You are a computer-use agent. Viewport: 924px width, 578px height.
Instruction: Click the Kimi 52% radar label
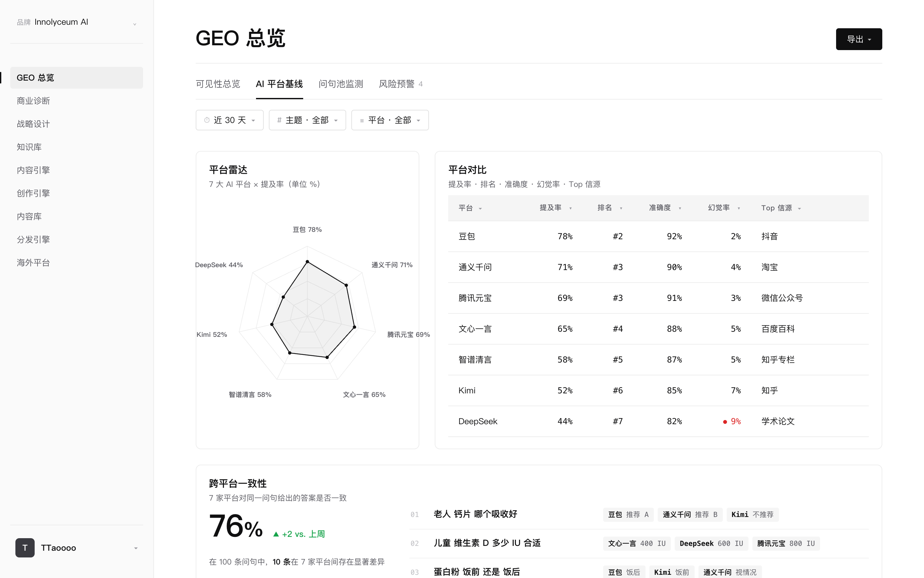click(211, 335)
